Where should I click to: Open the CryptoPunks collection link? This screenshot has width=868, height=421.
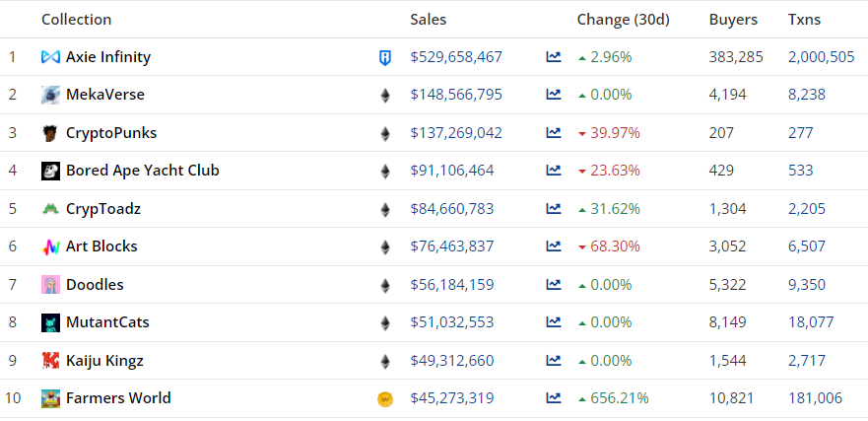[x=111, y=133]
